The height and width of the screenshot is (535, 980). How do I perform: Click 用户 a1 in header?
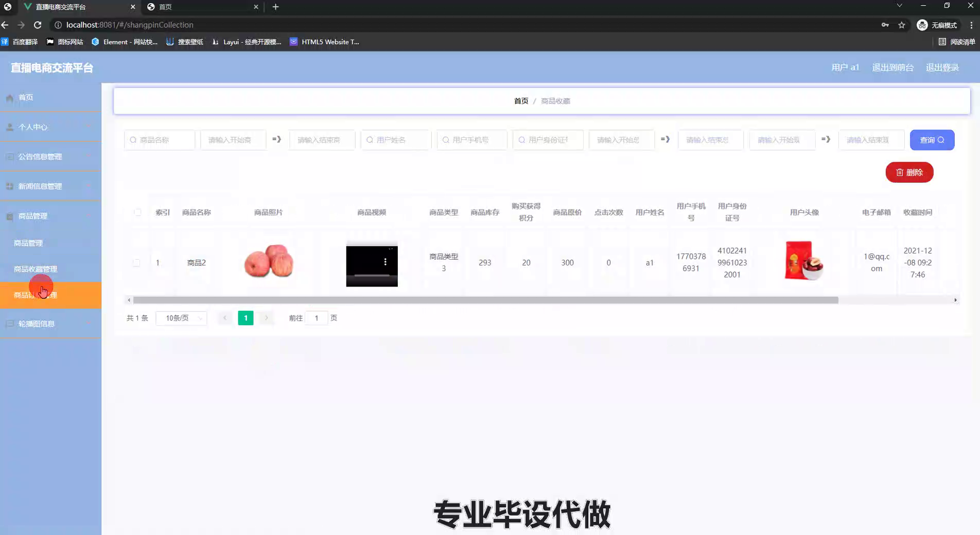pyautogui.click(x=845, y=67)
